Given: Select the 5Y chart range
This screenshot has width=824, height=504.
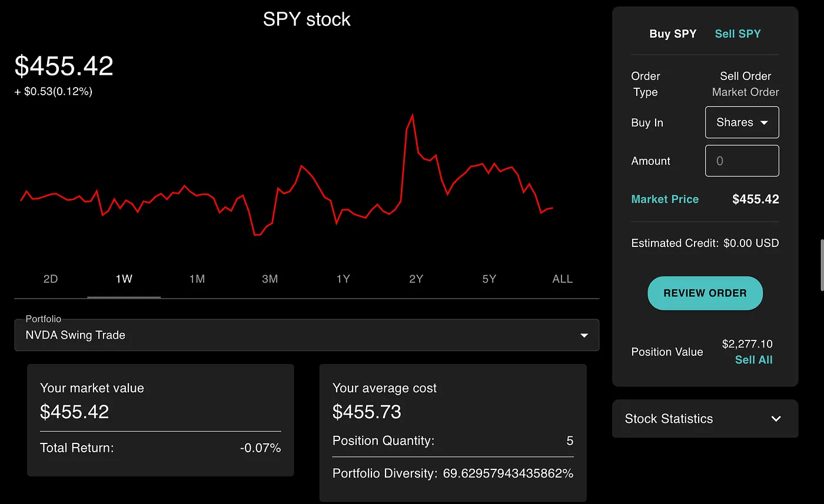Looking at the screenshot, I should point(489,279).
